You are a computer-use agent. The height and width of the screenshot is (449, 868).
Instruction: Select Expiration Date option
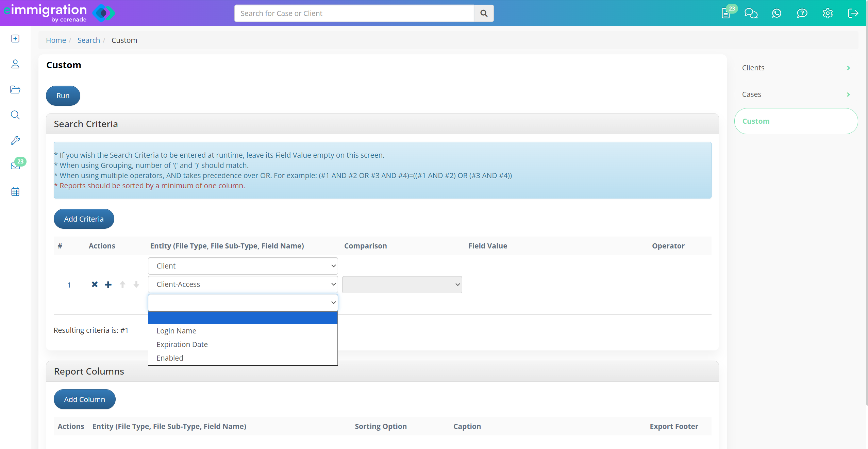click(x=243, y=344)
